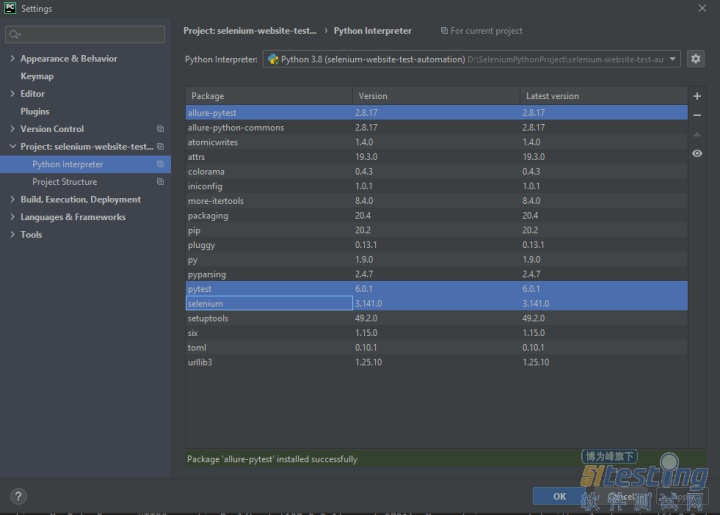Click the Project breadcrumb link
This screenshot has height=515, width=720.
(250, 31)
